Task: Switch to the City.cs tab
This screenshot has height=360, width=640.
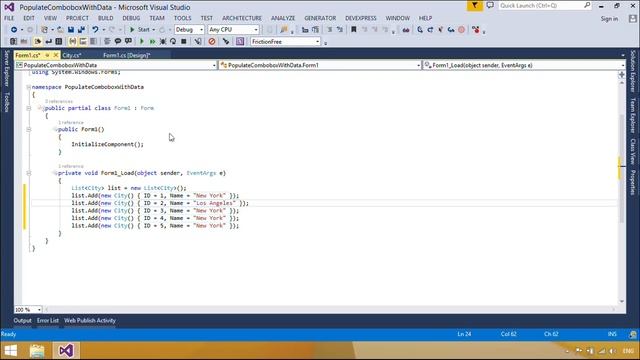Action: 72,55
